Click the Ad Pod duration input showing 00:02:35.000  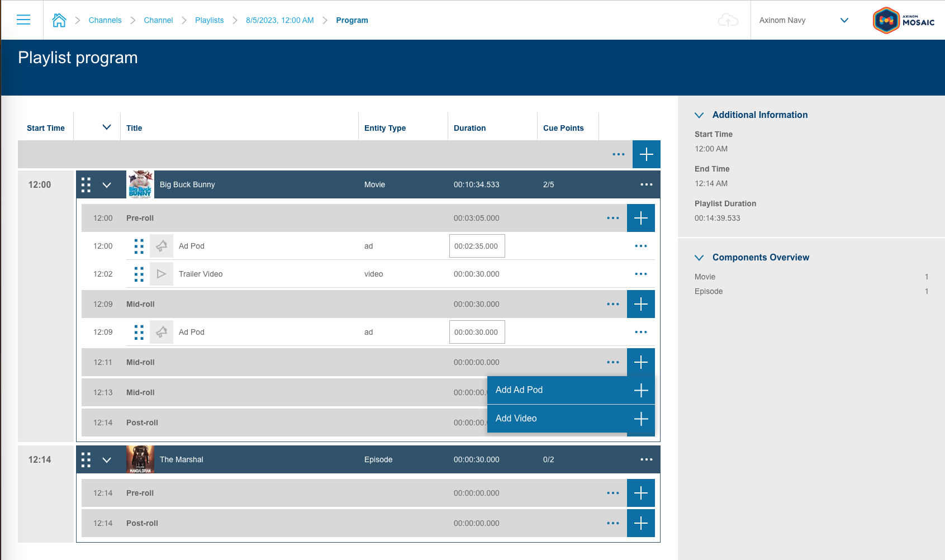477,246
